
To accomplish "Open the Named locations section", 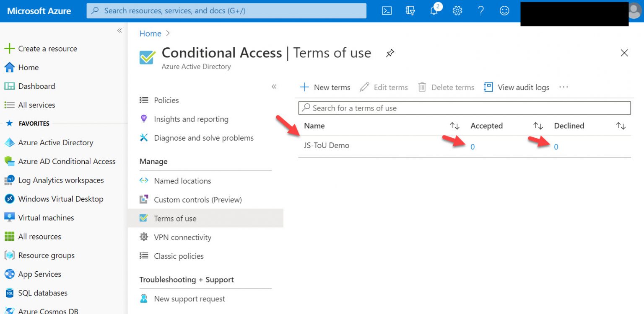I will click(182, 180).
